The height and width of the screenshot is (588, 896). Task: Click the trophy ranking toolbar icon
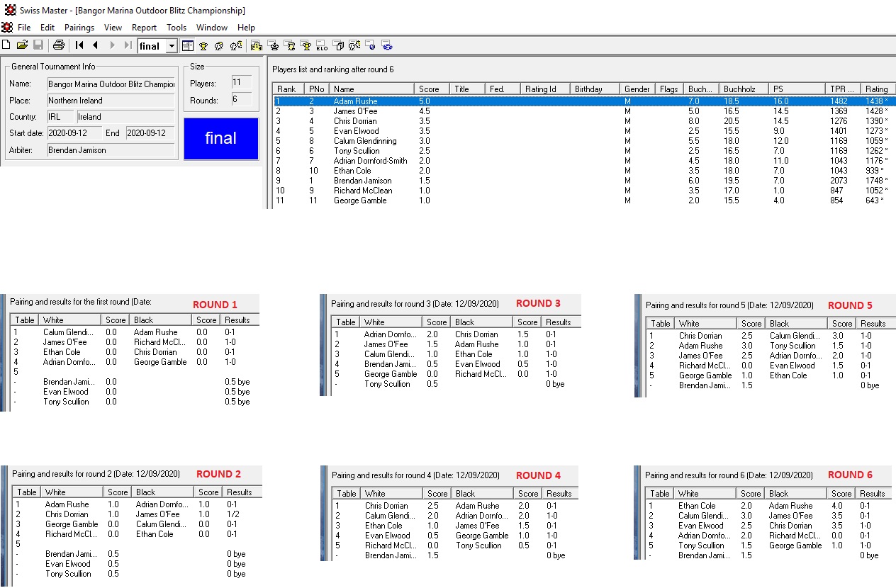click(203, 46)
